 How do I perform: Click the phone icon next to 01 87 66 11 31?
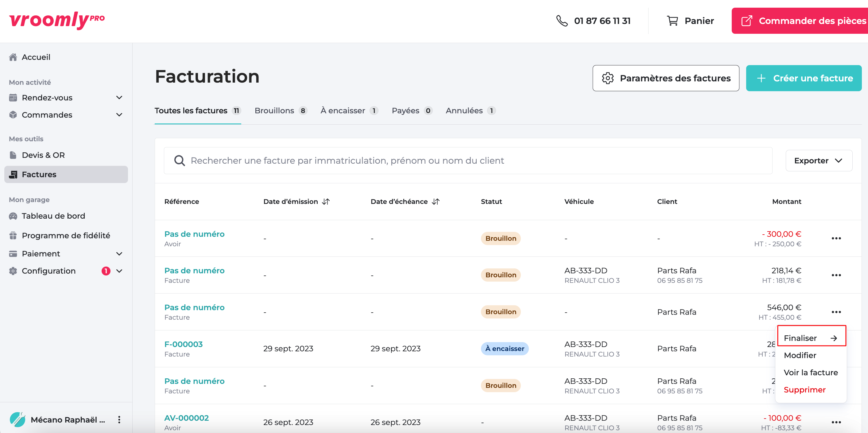tap(562, 21)
